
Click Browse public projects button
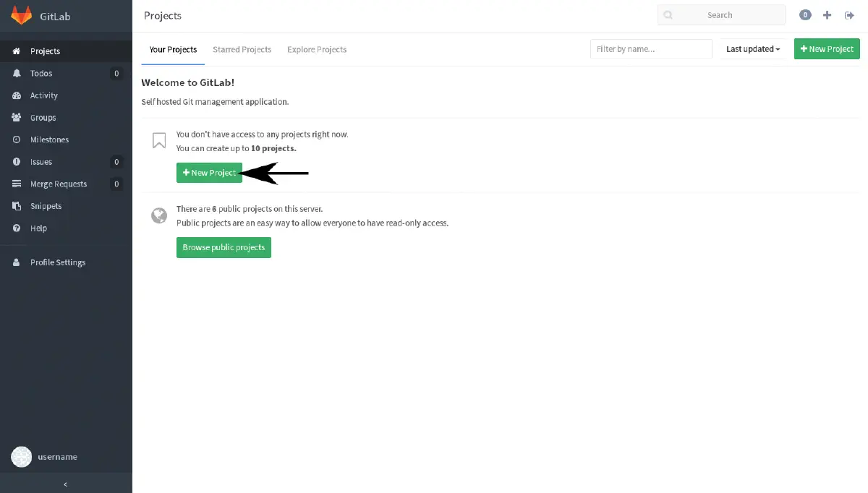pyautogui.click(x=224, y=247)
